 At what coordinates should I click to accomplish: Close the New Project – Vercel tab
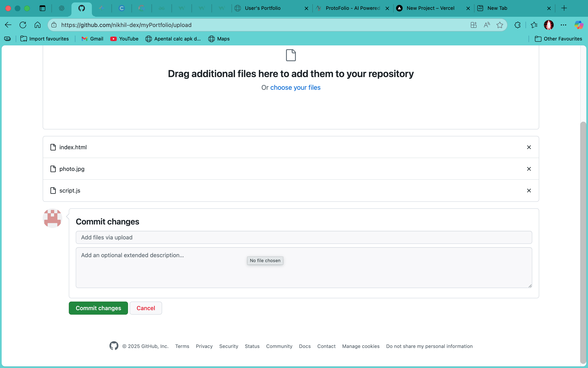pos(468,8)
